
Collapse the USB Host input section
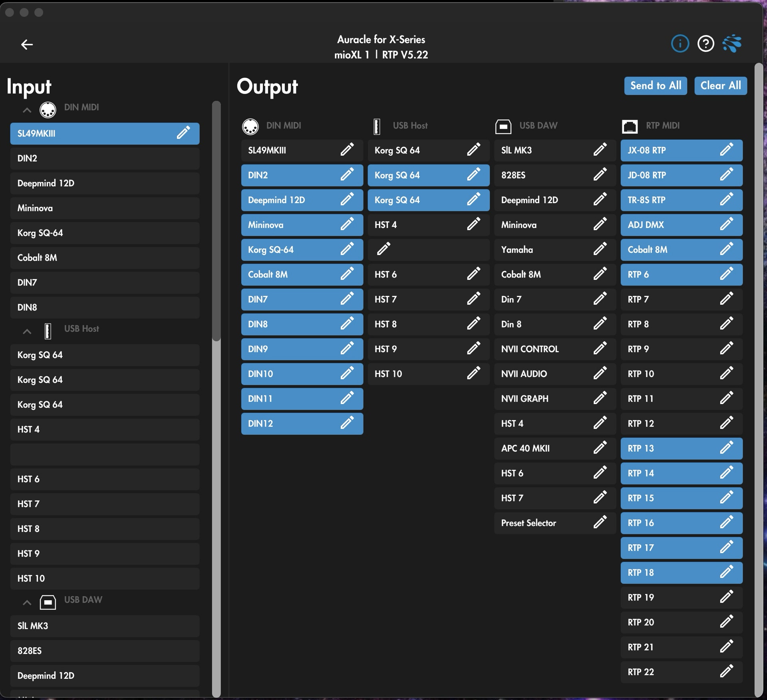[27, 331]
